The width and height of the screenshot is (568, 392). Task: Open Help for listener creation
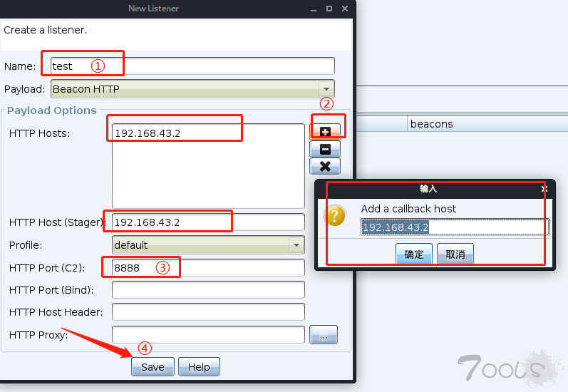pyautogui.click(x=199, y=366)
